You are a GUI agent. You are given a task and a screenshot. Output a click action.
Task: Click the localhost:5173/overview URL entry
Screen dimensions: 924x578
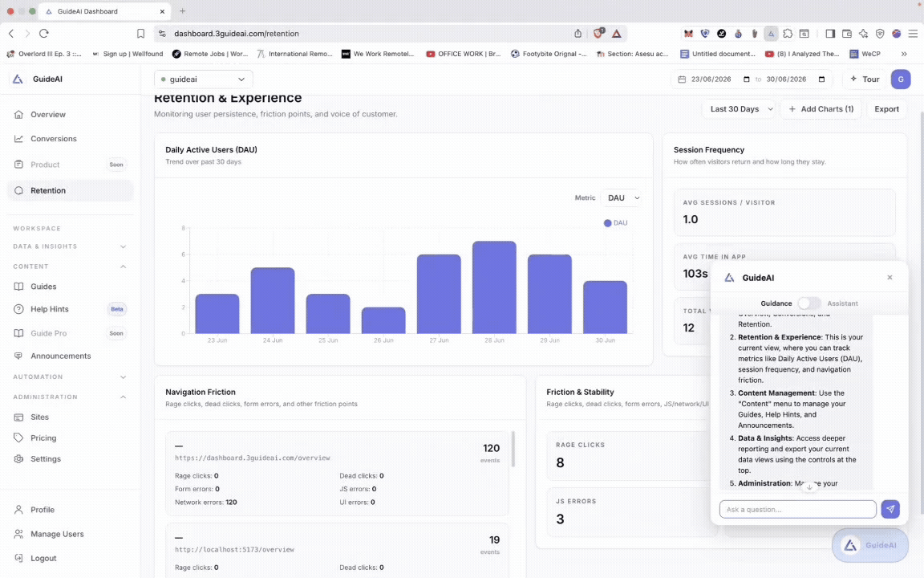pyautogui.click(x=234, y=549)
